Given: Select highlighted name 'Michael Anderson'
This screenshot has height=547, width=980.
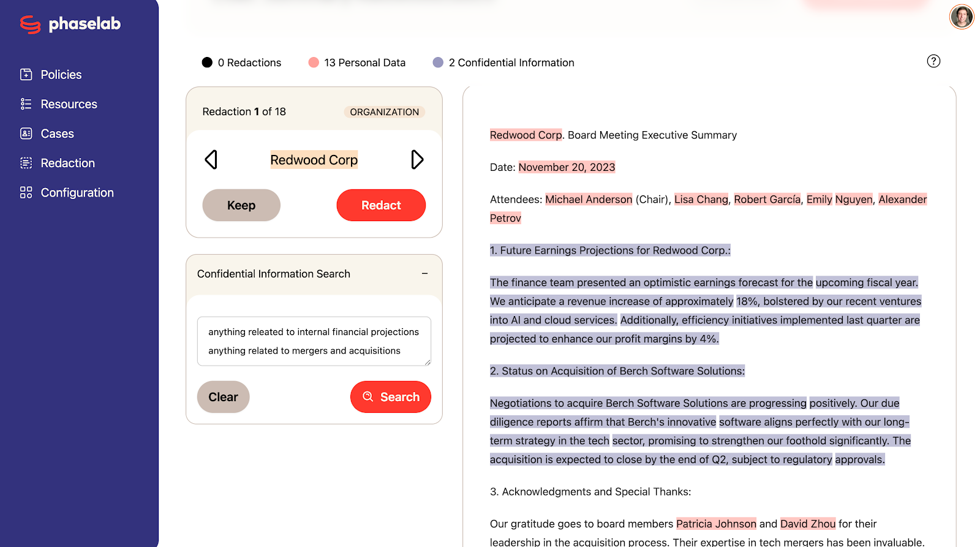Looking at the screenshot, I should (x=589, y=199).
